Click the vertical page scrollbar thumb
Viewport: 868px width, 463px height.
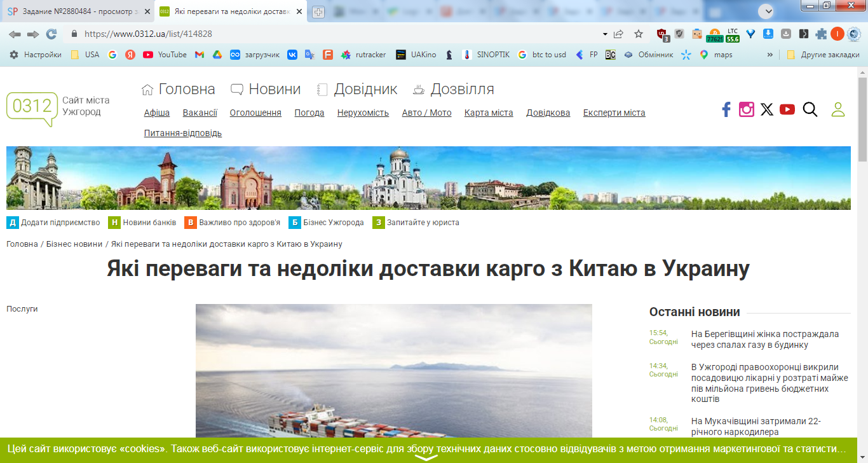[x=862, y=120]
